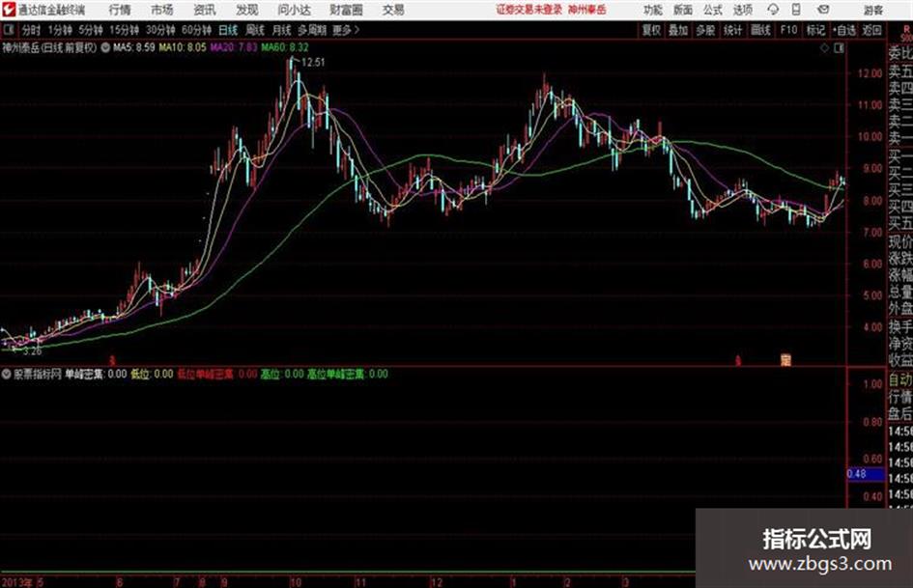Open the 交易 menu
This screenshot has height=588, width=913.
point(393,10)
